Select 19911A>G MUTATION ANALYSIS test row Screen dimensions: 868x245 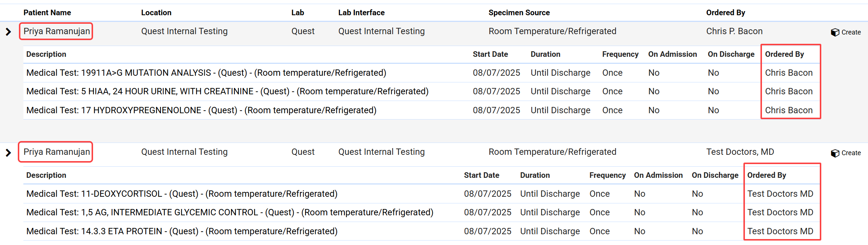pos(206,73)
